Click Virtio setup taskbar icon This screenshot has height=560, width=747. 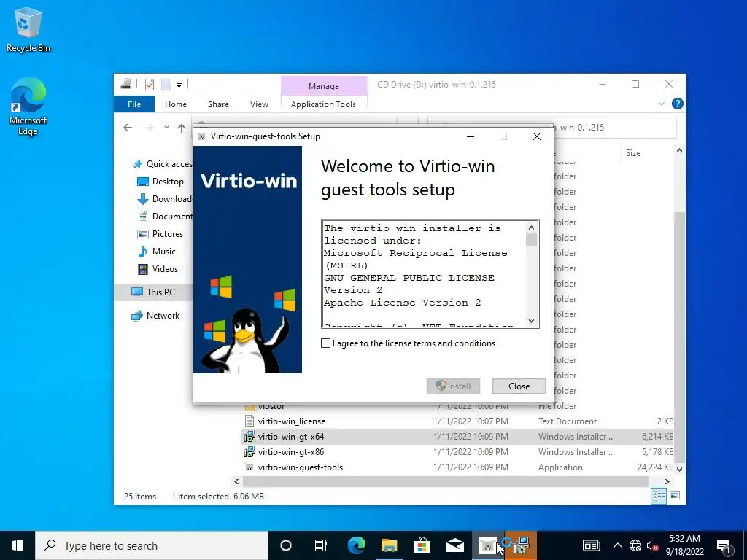488,545
